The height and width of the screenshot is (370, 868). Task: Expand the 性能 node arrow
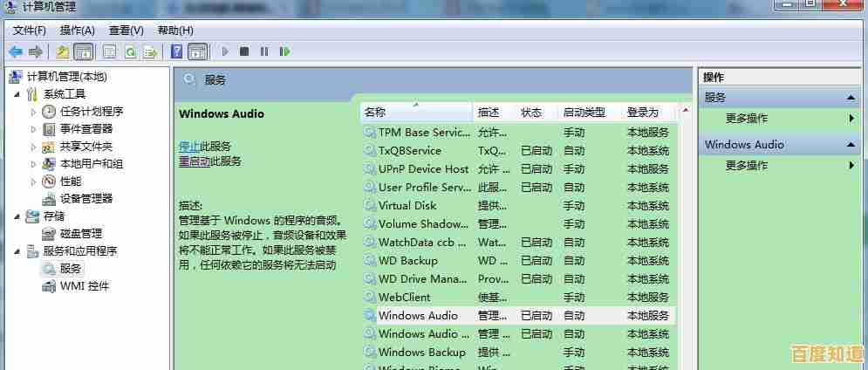tap(33, 182)
